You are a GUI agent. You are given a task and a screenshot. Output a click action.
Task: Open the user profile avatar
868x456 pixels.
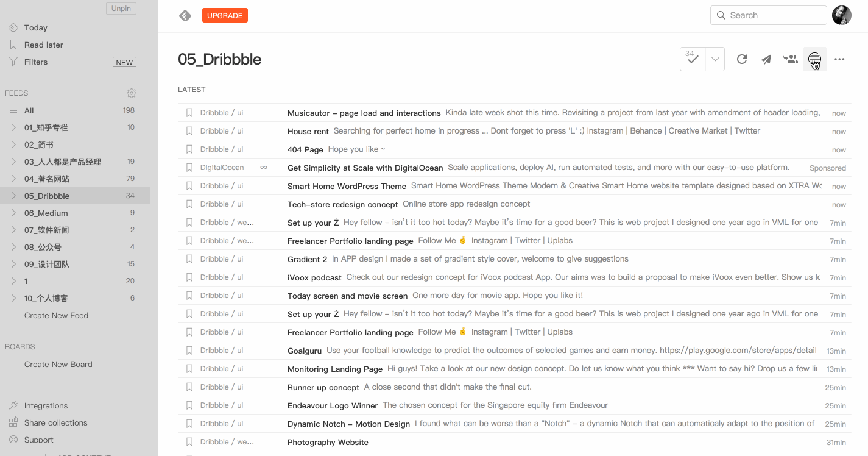[842, 15]
